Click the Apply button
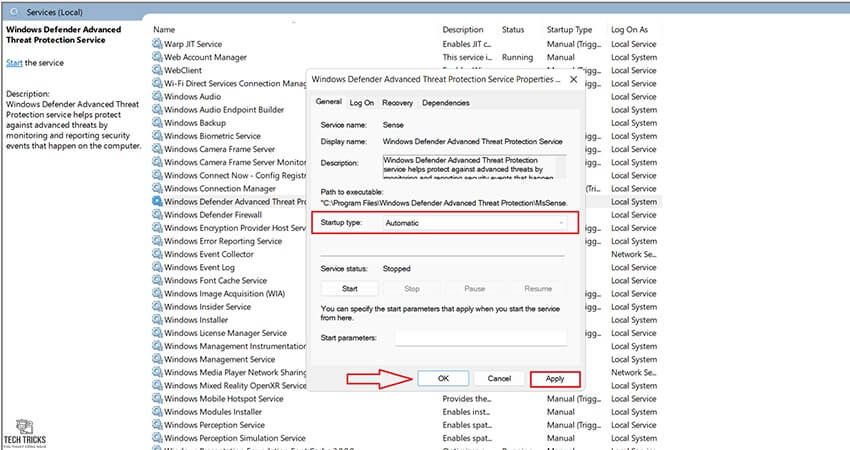This screenshot has width=850, height=450. tap(555, 379)
